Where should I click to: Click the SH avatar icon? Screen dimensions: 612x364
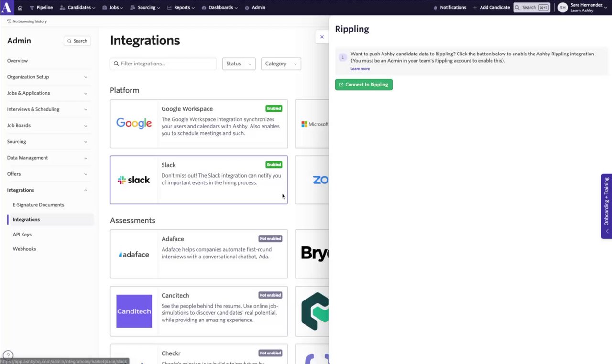[x=563, y=8]
